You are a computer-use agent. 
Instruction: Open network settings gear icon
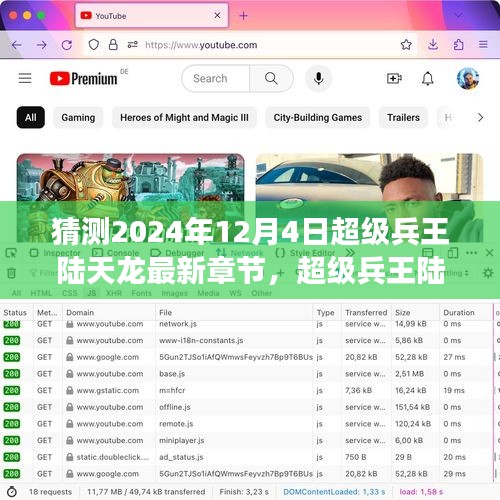[488, 273]
